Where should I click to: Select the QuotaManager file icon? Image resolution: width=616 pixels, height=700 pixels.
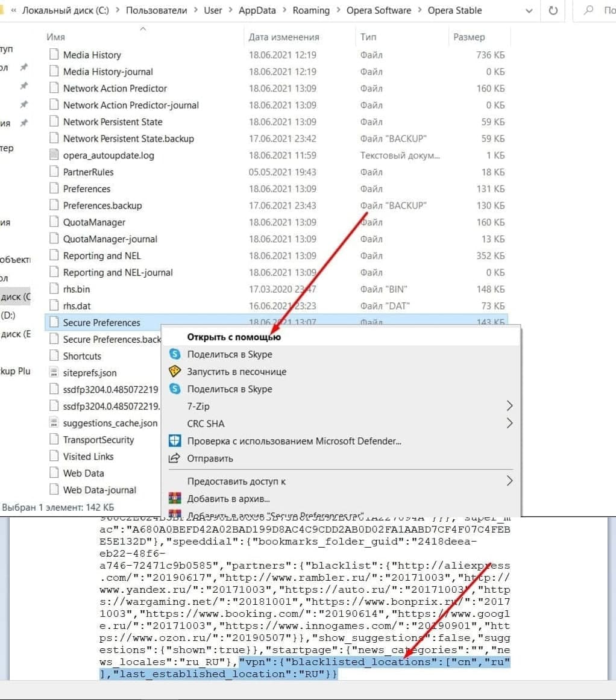pos(54,222)
